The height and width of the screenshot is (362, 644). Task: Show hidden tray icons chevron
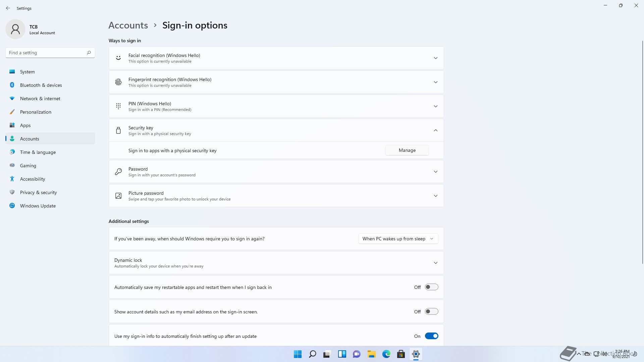(x=579, y=354)
